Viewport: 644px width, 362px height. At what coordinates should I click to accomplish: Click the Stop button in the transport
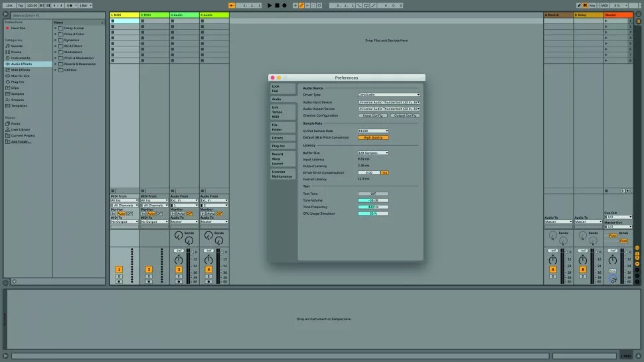pyautogui.click(x=277, y=5)
